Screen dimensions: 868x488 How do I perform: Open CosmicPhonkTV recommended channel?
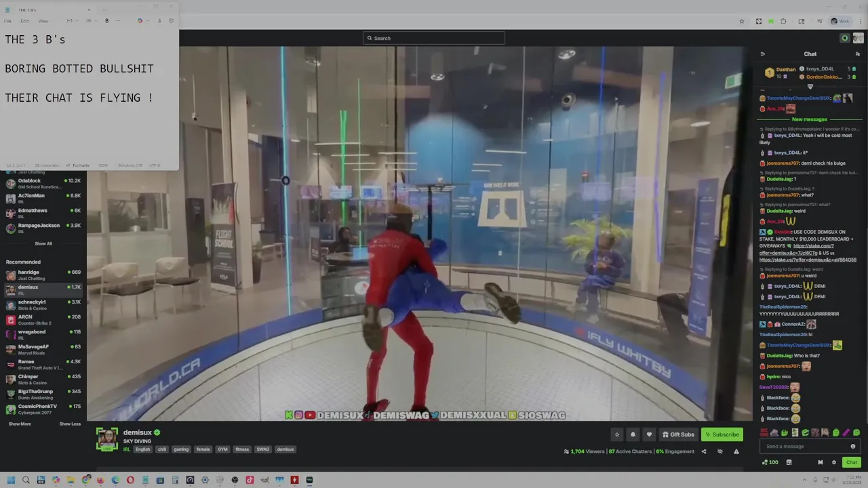[x=43, y=409]
